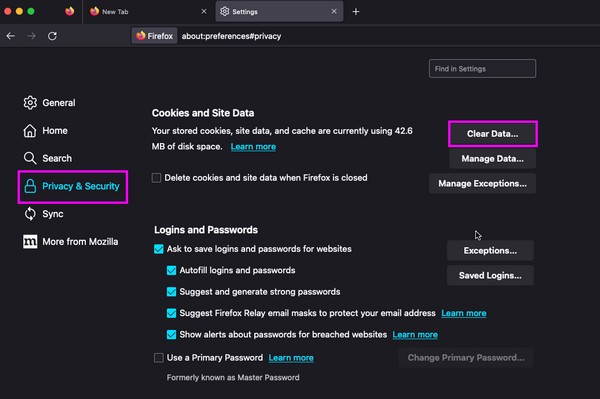Click the Clear Data... button
This screenshot has height=399, width=600.
tap(492, 134)
